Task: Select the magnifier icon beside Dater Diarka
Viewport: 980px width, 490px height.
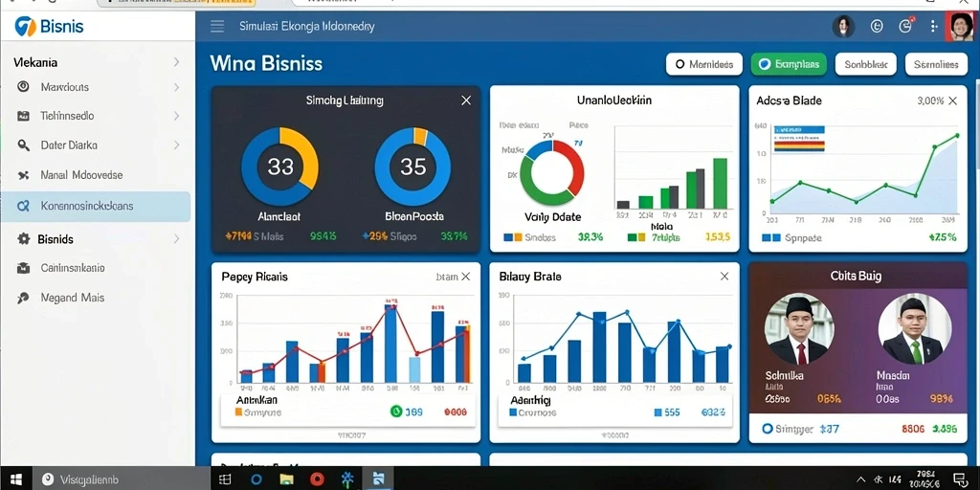Action: point(24,145)
